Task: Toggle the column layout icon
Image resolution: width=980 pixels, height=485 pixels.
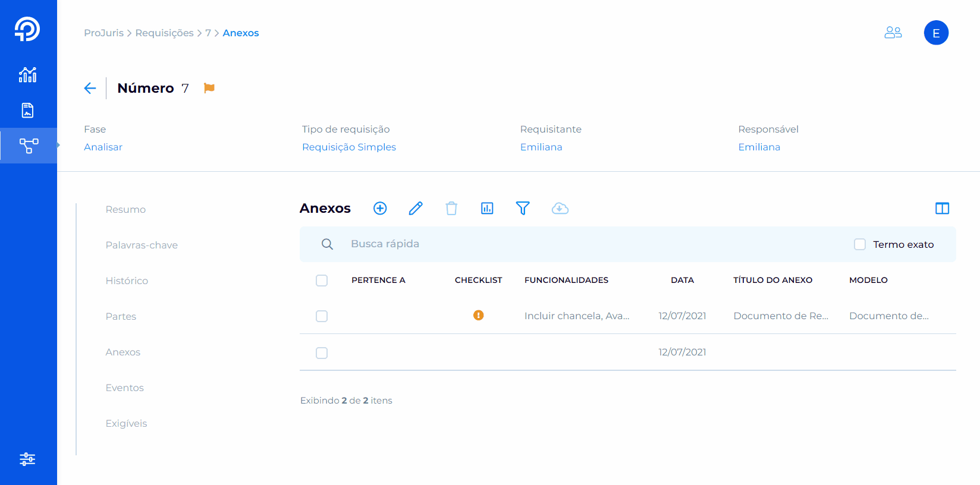Action: [942, 208]
